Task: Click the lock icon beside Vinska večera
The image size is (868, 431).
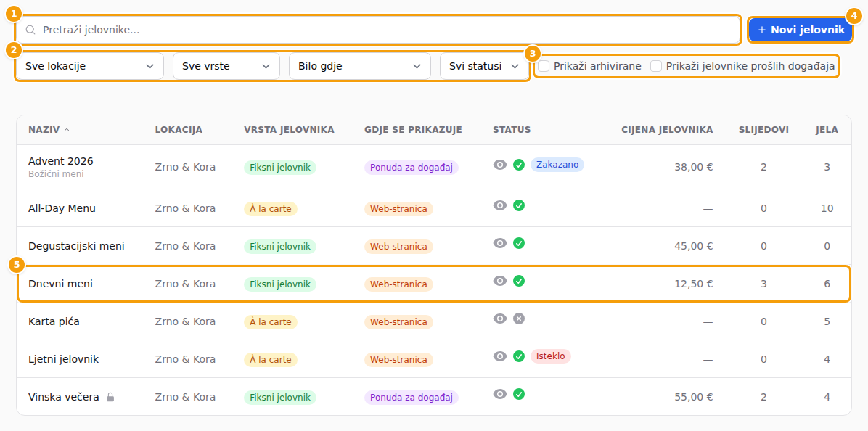Action: (110, 397)
